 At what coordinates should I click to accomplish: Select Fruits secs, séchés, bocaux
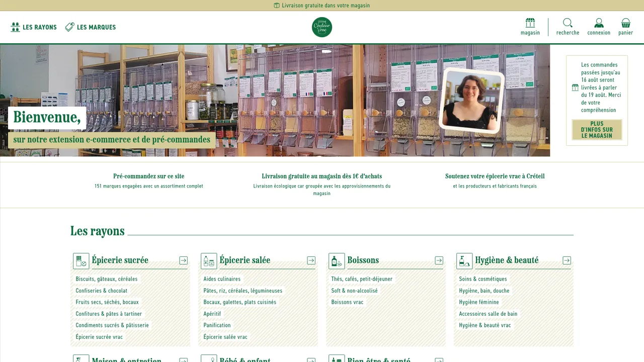pos(107,302)
